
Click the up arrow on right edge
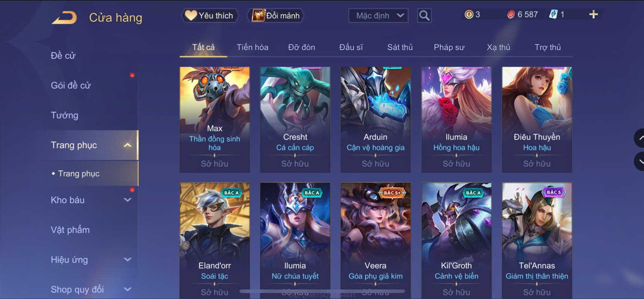pyautogui.click(x=640, y=138)
